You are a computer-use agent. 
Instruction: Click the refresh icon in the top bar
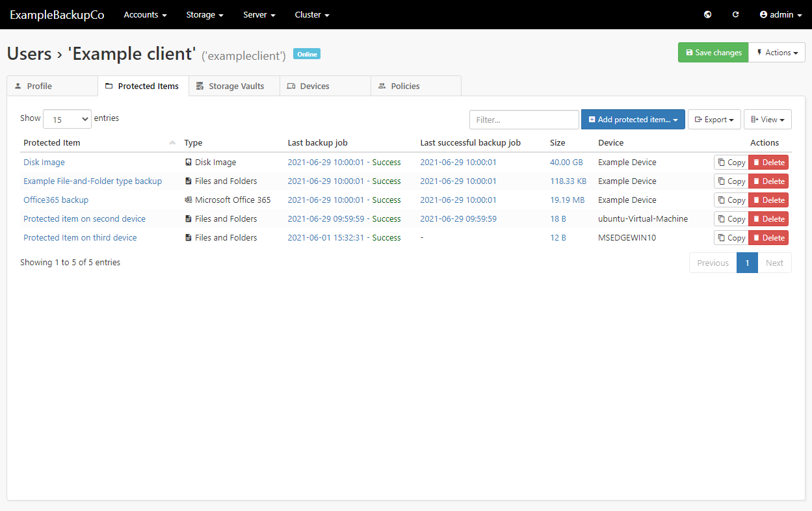point(735,14)
